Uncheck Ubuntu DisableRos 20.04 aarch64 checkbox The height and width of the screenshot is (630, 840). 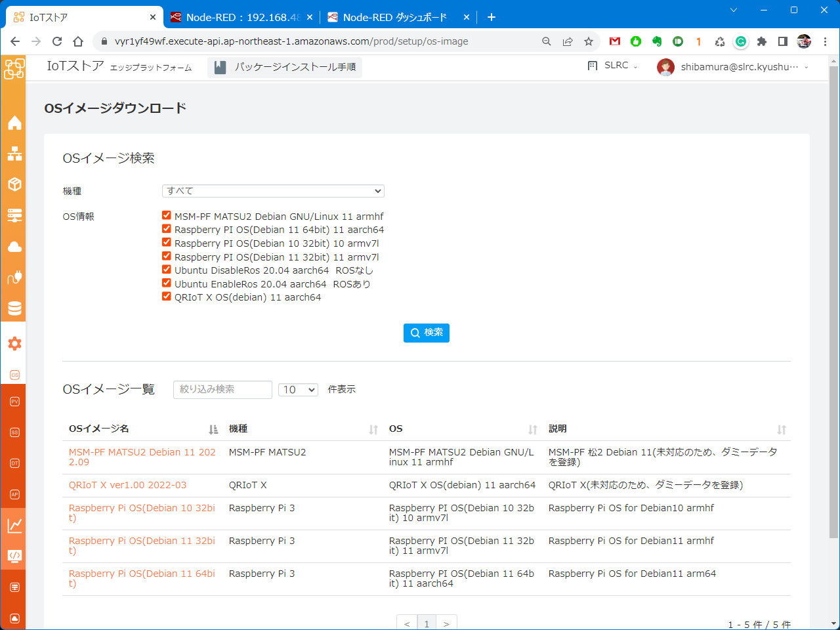[167, 269]
